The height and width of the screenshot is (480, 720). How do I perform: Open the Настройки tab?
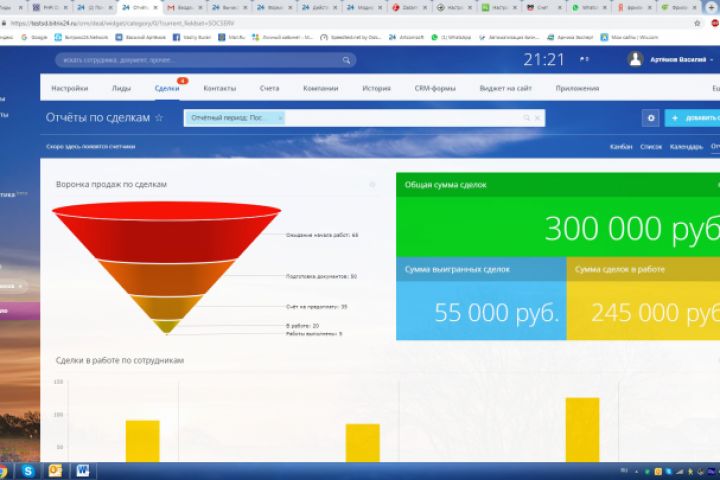[70, 88]
